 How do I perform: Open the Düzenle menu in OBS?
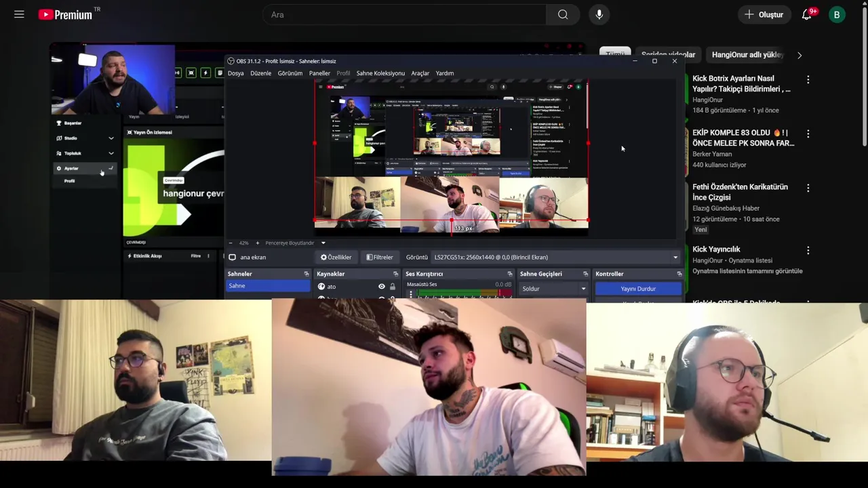tap(260, 73)
